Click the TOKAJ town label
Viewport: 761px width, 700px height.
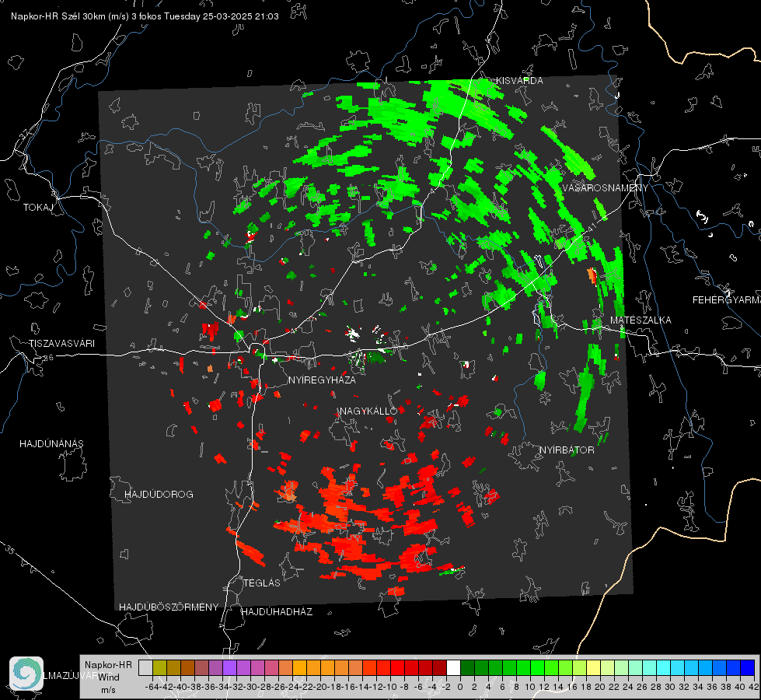tap(38, 208)
